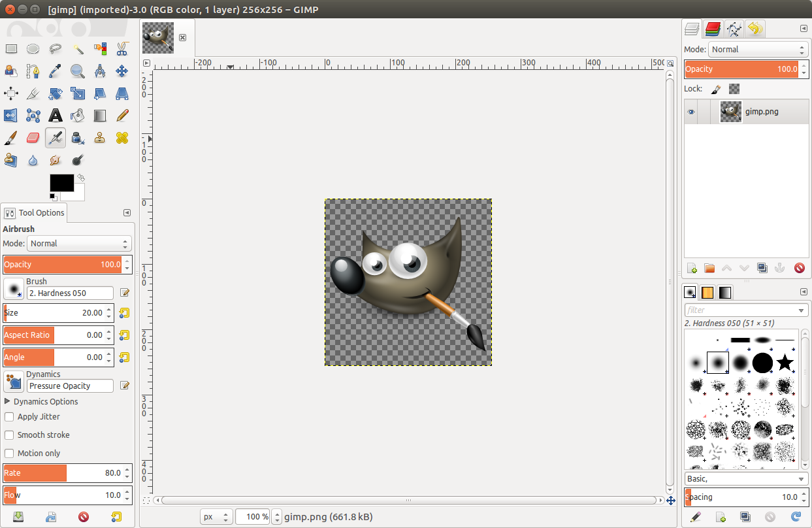Image resolution: width=812 pixels, height=528 pixels.
Task: Save tool preset icon in Tool Options
Action: (x=18, y=517)
